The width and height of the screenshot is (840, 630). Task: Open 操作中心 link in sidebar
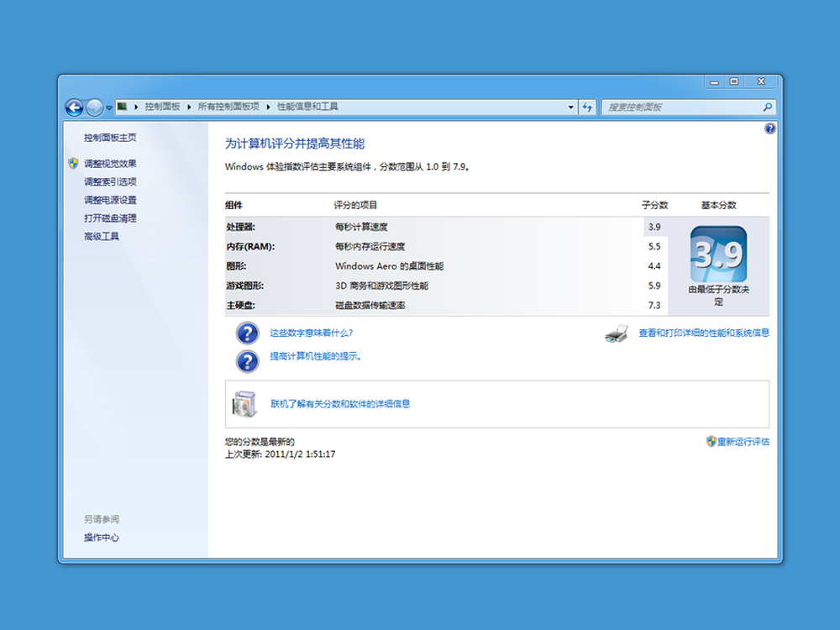pyautogui.click(x=102, y=538)
